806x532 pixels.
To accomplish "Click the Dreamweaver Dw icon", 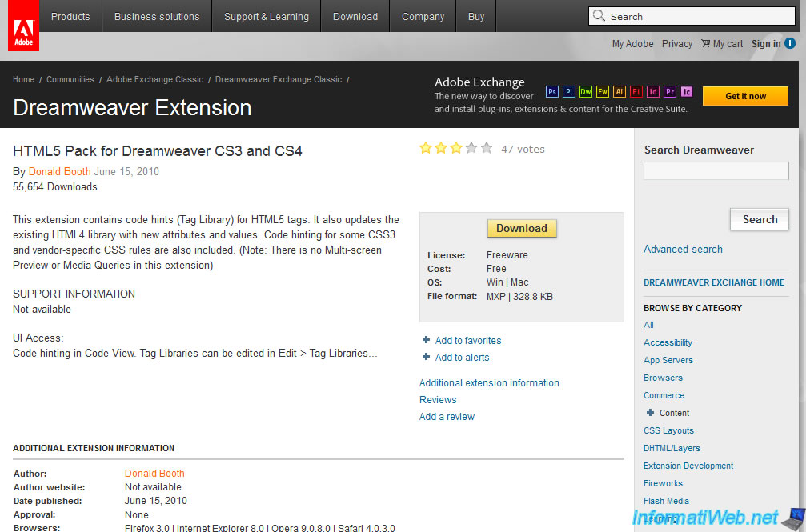I will coord(585,91).
